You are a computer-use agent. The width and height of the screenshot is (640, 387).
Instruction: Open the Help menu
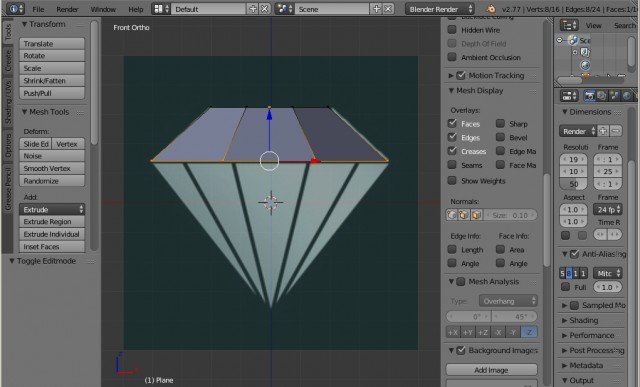(136, 9)
